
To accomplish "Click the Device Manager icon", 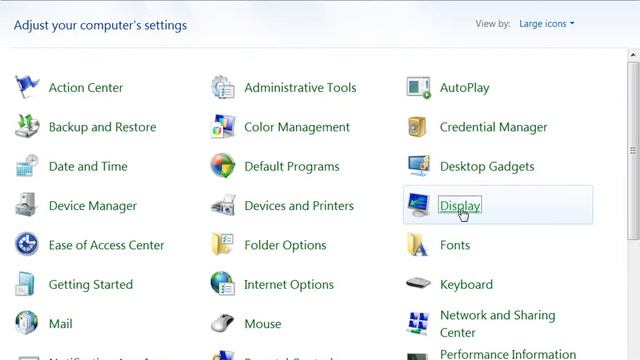I will point(26,204).
